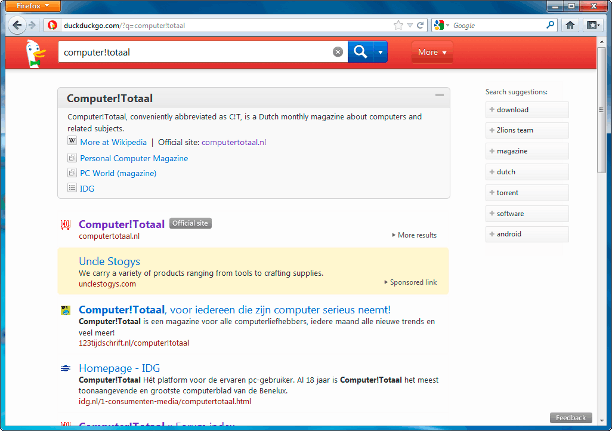Viewport: 612px width, 431px height.
Task: Collapse the Computer!Totaal info box
Action: click(x=439, y=95)
